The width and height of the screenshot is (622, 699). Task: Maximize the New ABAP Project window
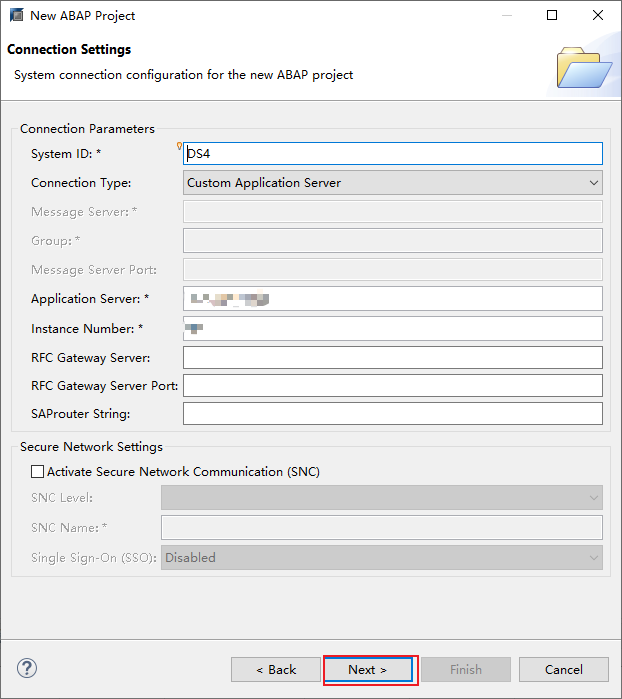pos(552,15)
